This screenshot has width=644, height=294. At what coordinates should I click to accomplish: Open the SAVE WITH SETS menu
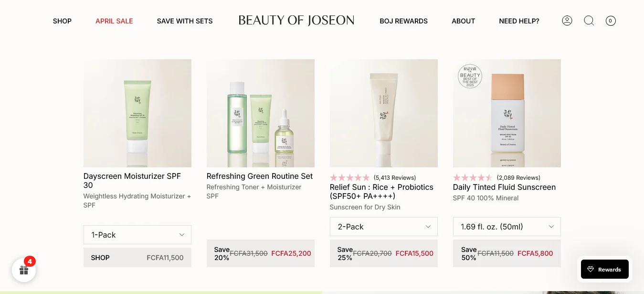click(x=185, y=21)
